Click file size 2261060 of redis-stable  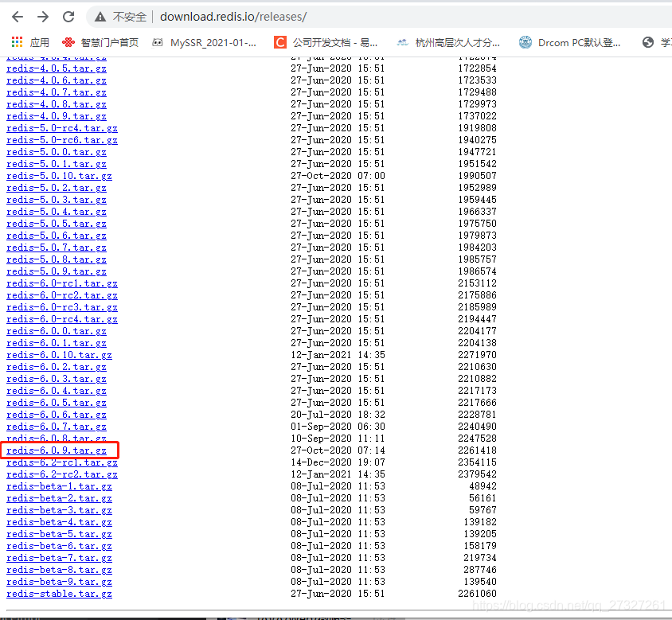477,594
